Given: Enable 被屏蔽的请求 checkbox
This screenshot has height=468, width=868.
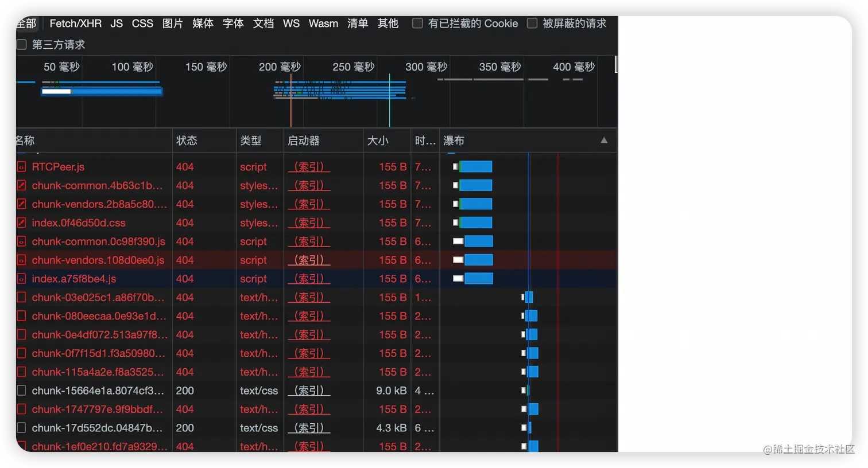Looking at the screenshot, I should point(532,24).
